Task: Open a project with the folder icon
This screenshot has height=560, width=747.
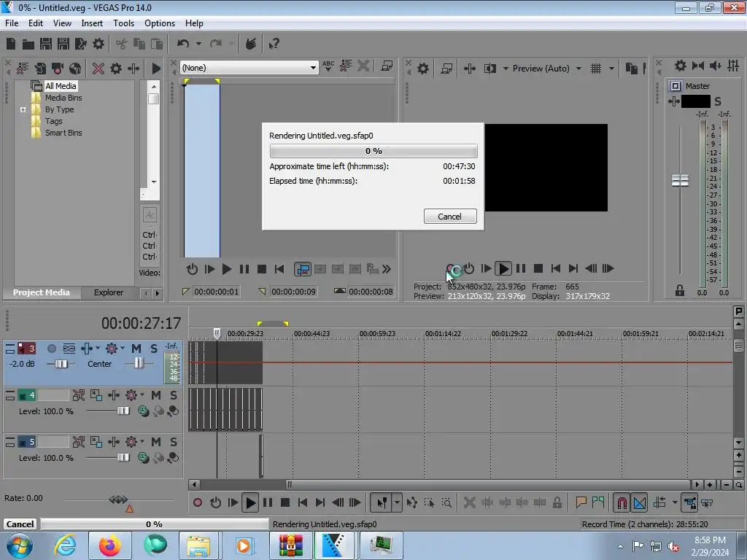Action: pyautogui.click(x=28, y=44)
